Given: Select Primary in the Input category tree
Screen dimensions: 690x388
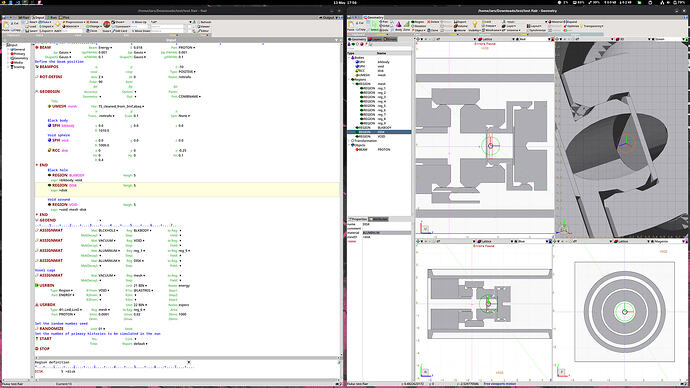Looking at the screenshot, I should [x=19, y=54].
